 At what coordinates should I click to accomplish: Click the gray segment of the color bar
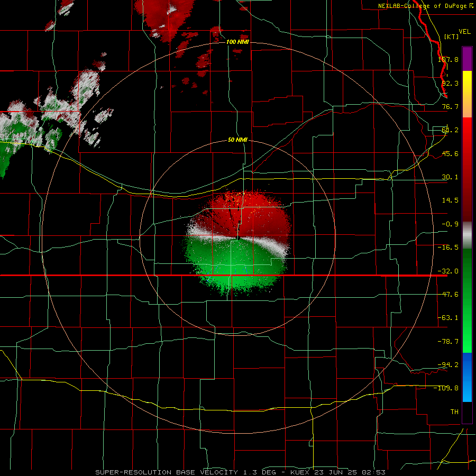pyautogui.click(x=467, y=235)
